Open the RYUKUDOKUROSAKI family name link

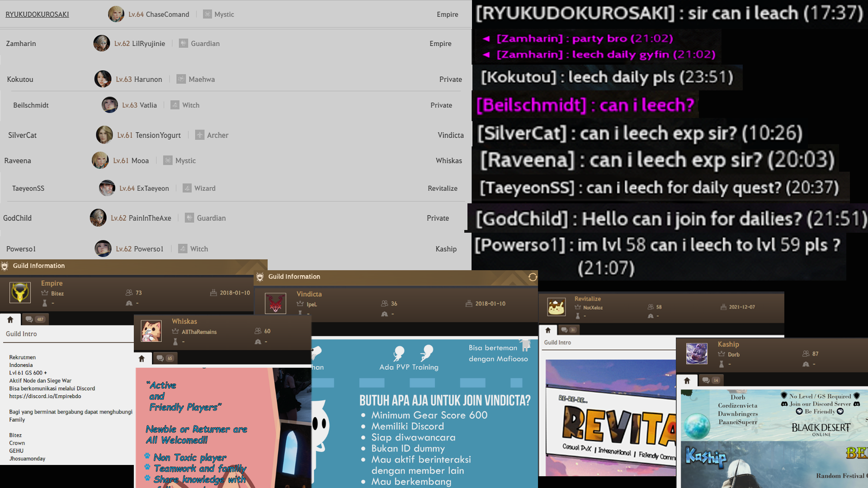tap(37, 14)
